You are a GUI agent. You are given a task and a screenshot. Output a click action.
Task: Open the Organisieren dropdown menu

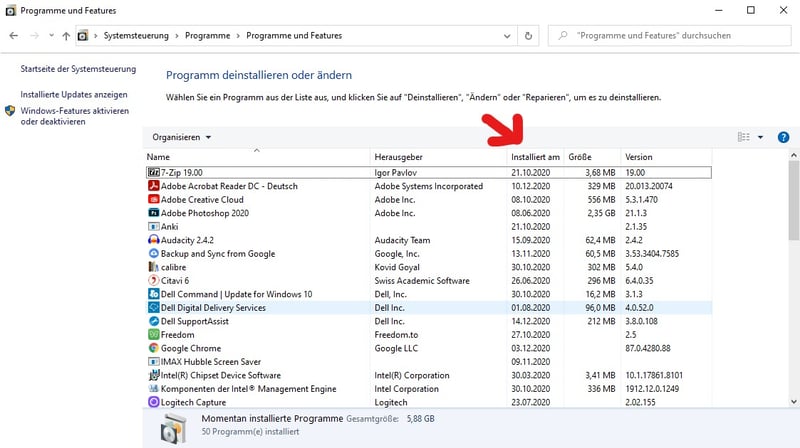181,137
